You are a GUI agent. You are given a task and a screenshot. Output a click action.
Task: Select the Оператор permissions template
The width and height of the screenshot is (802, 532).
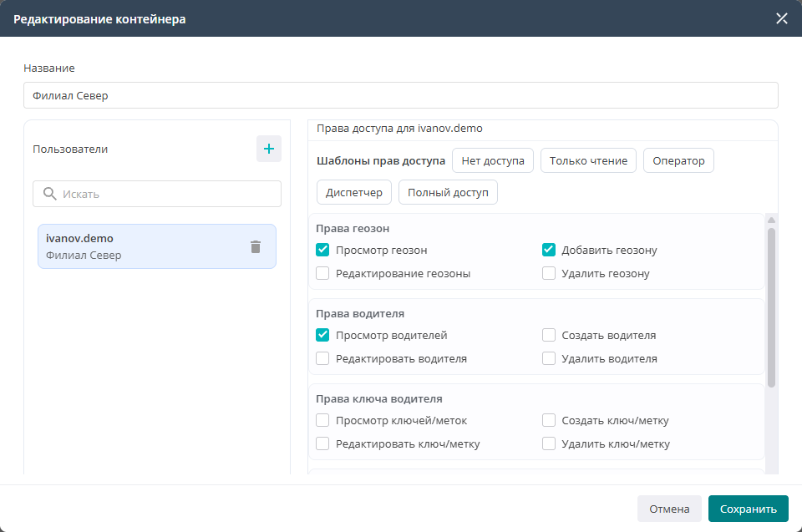678,160
